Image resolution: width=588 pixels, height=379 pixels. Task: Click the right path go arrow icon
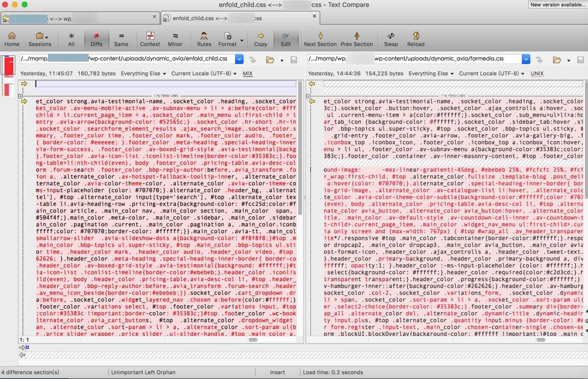click(540, 60)
